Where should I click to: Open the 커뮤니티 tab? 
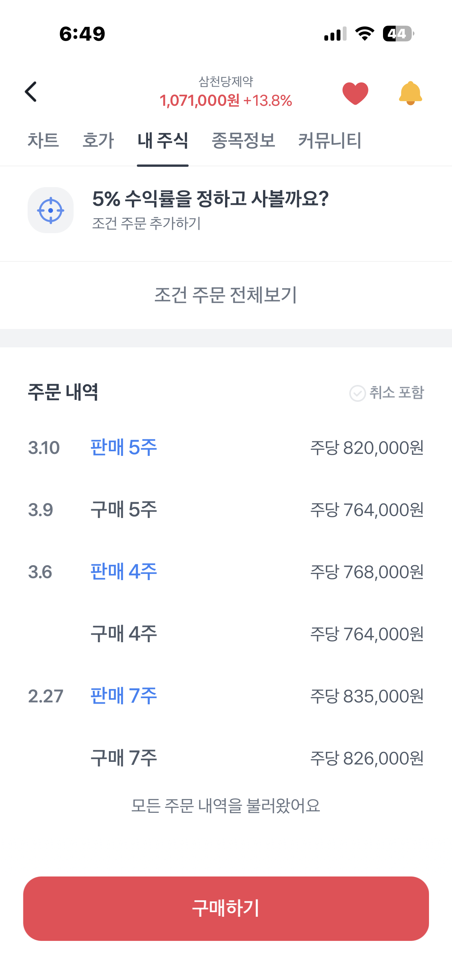330,140
